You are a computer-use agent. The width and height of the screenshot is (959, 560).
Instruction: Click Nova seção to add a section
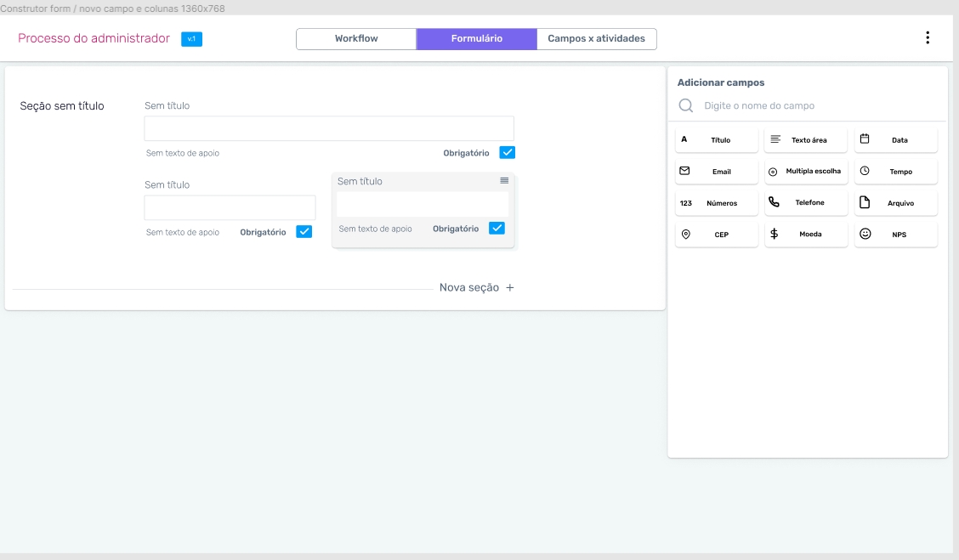click(x=476, y=288)
